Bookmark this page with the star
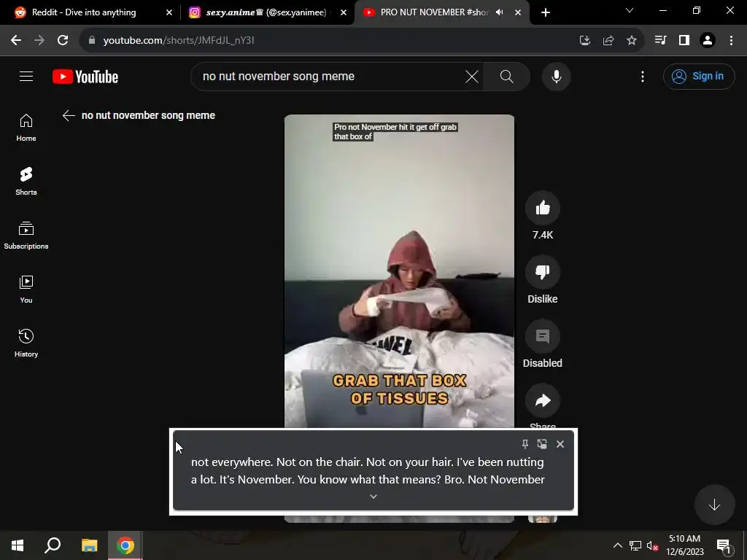Viewport: 747px width, 560px height. [x=632, y=40]
